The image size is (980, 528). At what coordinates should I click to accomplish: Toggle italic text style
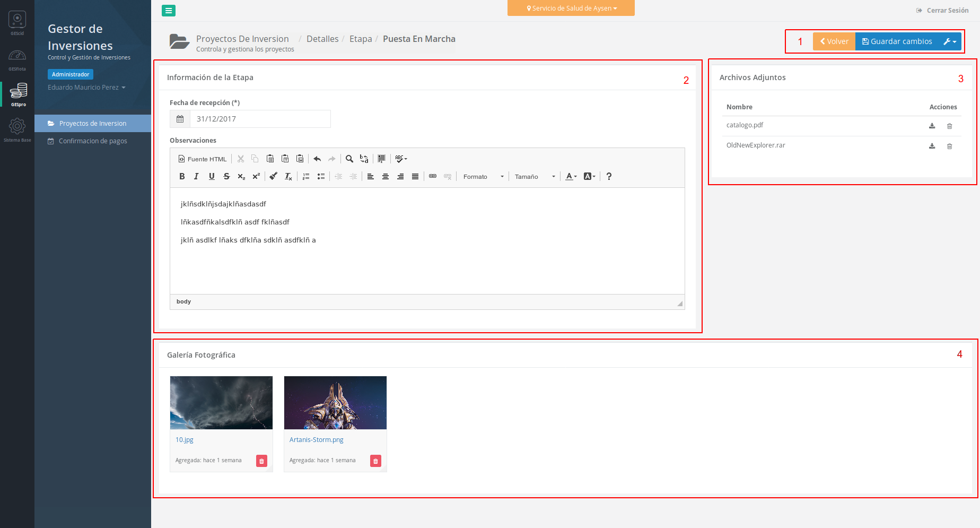[196, 177]
